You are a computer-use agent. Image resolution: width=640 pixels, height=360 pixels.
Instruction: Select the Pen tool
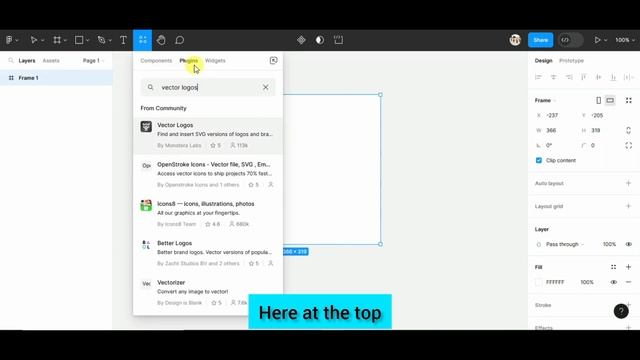[101, 40]
